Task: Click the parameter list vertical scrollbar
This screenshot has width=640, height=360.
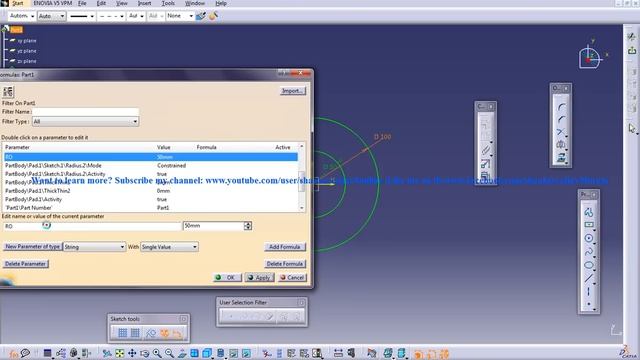Action: pos(302,177)
